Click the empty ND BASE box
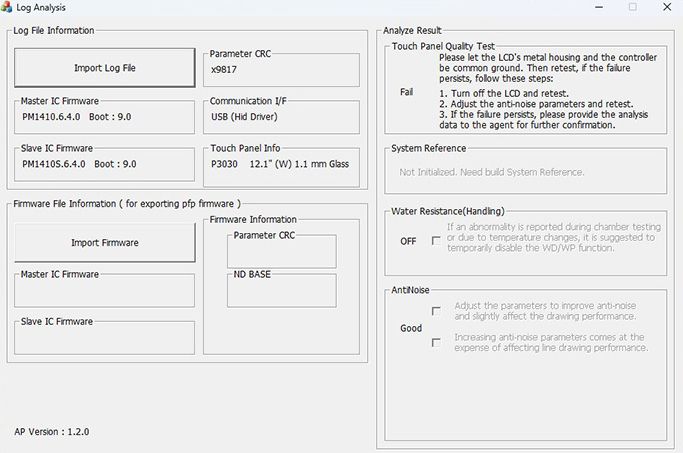 tap(281, 291)
